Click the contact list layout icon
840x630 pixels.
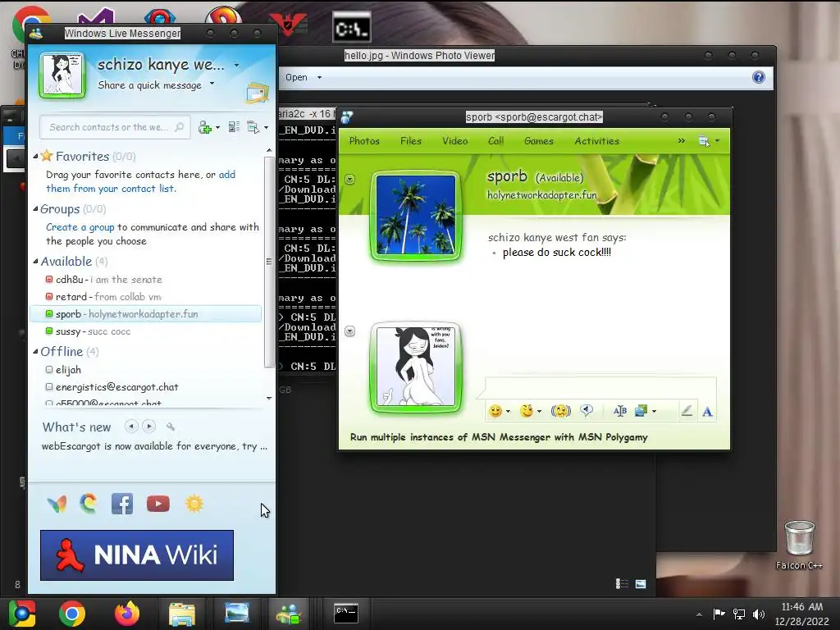234,127
